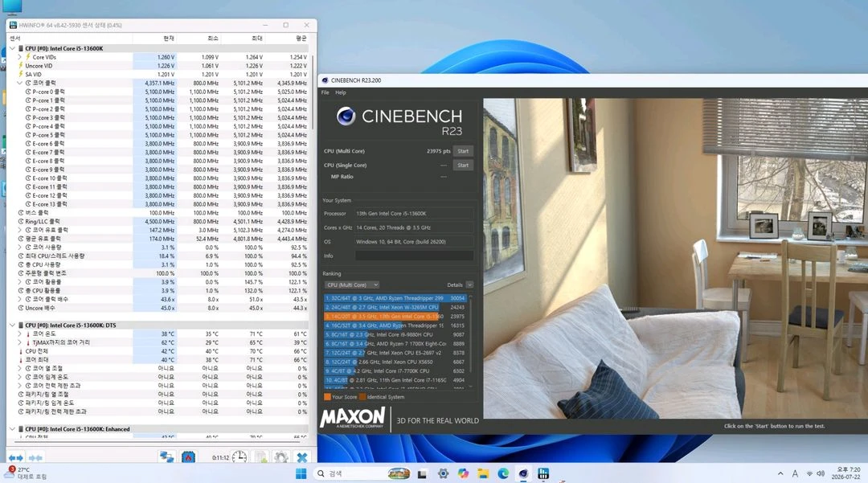Select ranking entry 24C/48T Intel Xeon W-3265M
The image size is (868, 483).
click(x=395, y=307)
